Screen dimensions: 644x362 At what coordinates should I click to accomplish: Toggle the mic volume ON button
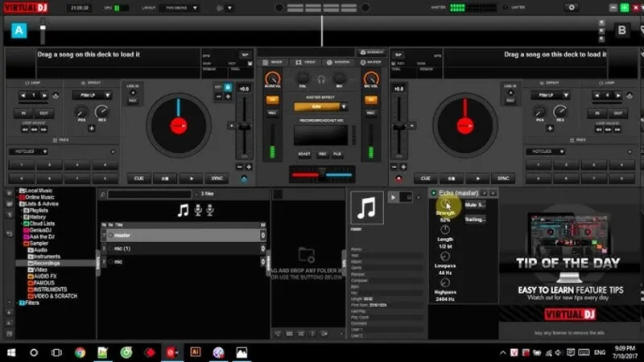coord(371,100)
